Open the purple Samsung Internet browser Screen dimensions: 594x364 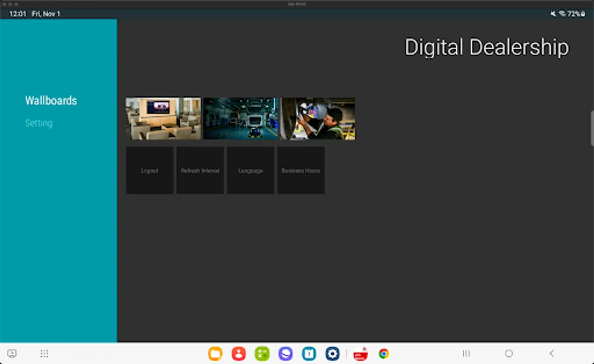click(286, 354)
